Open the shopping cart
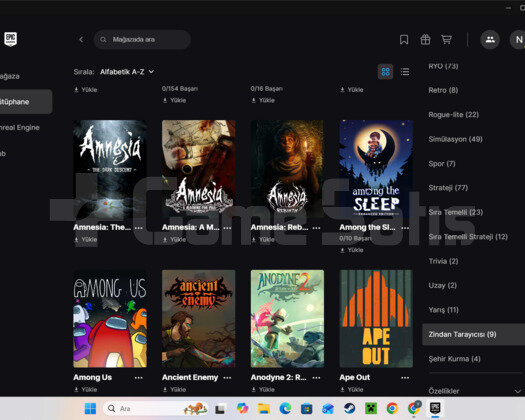Image resolution: width=525 pixels, height=420 pixels. click(x=446, y=40)
